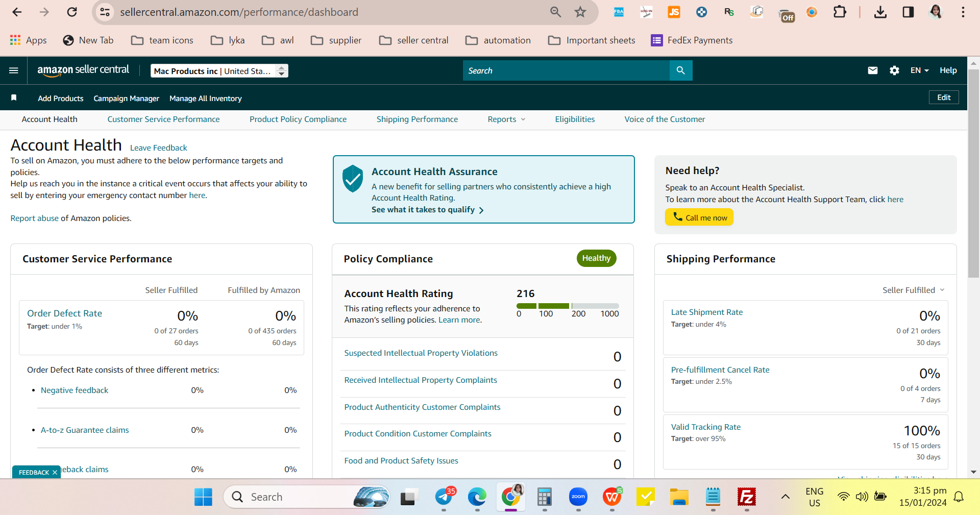Viewport: 980px width, 515px height.
Task: Open File Explorer from the taskbar
Action: pyautogui.click(x=679, y=497)
